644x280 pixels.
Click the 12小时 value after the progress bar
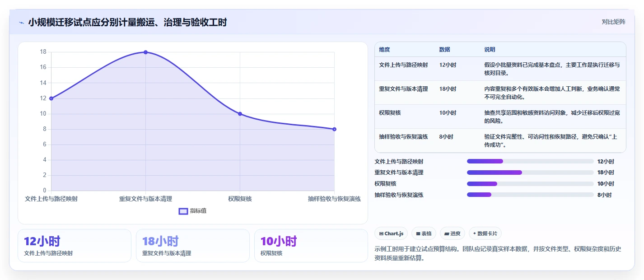coord(606,161)
